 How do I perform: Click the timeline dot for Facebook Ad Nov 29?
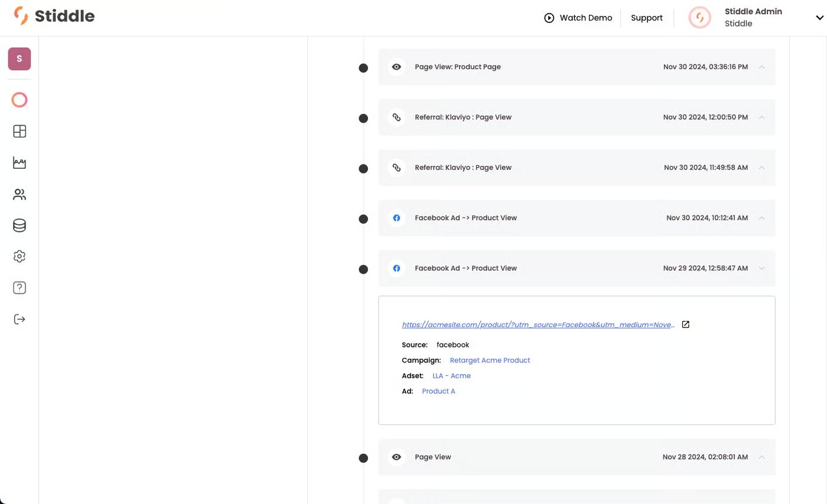point(363,270)
